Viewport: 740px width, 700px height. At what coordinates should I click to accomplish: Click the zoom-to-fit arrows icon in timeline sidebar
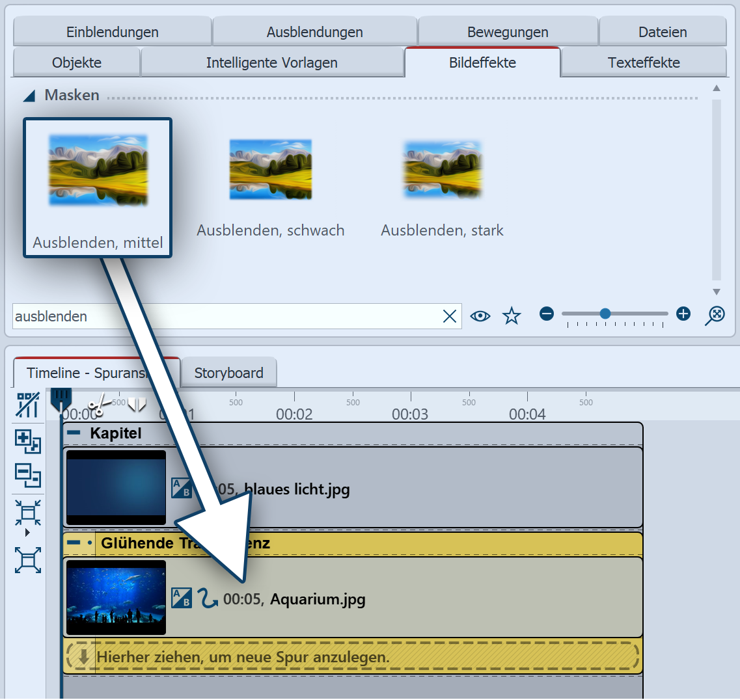[x=28, y=513]
